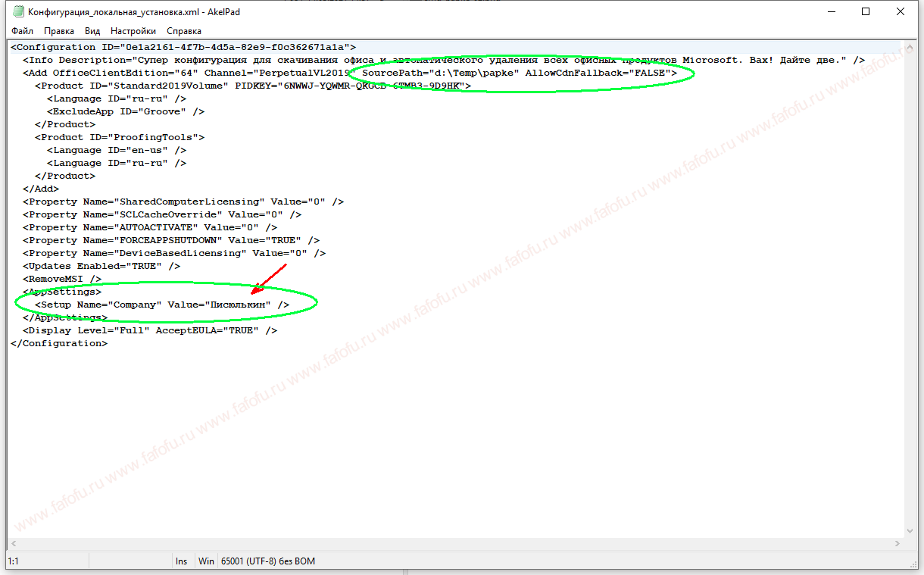This screenshot has height=575, width=924.
Task: Click the Ins mode indicator in status bar
Action: (182, 561)
